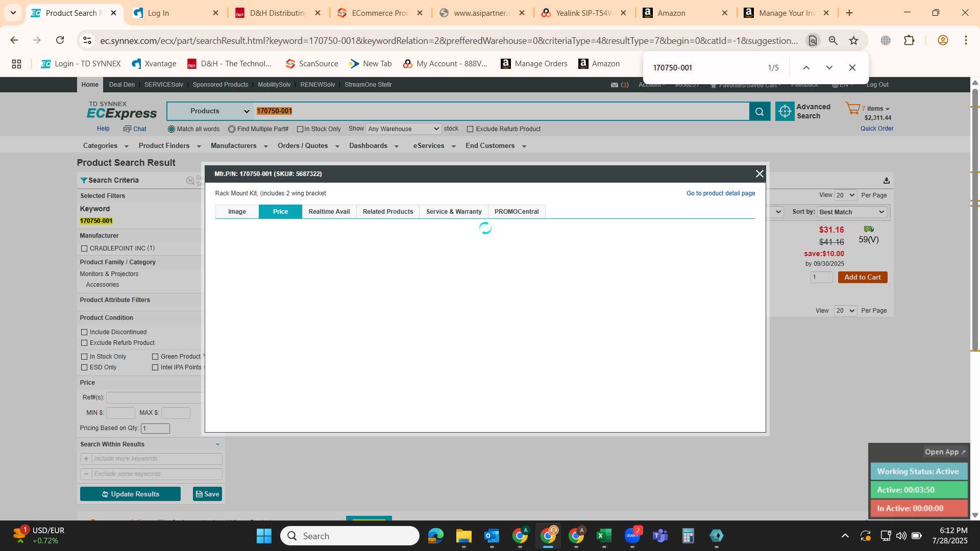Close the find-in-page bar

(852, 67)
